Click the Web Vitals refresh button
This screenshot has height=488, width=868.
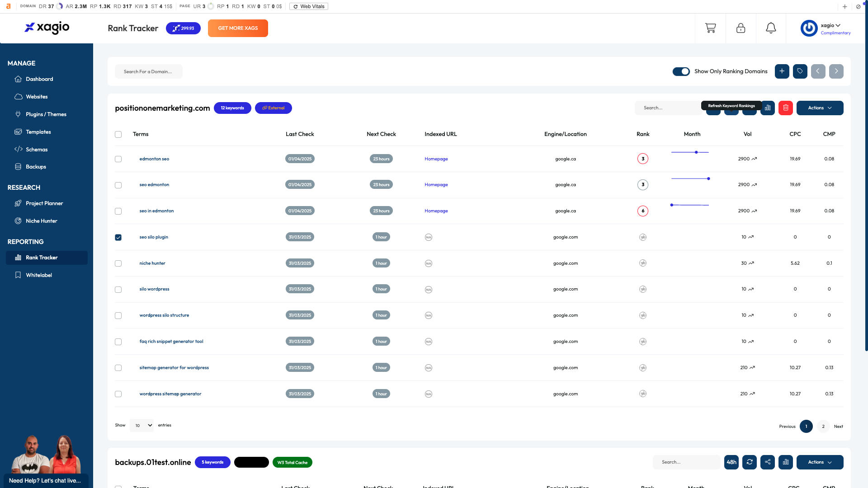click(x=308, y=6)
